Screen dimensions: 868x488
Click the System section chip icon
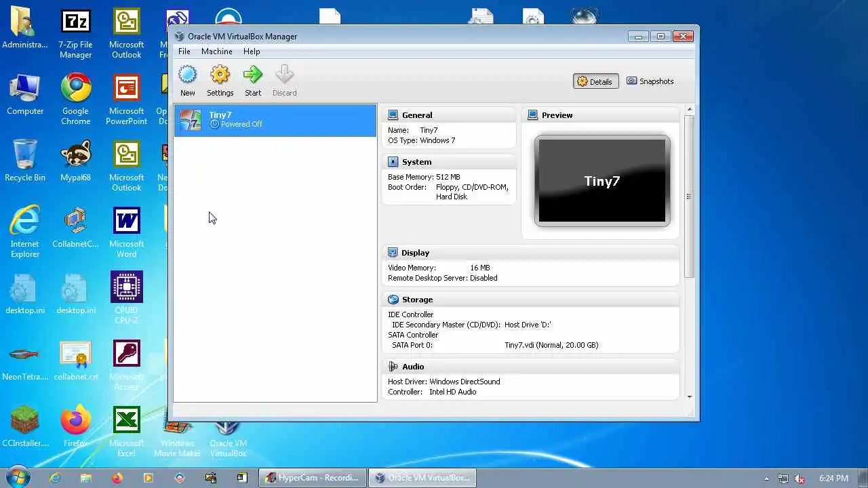coord(393,162)
